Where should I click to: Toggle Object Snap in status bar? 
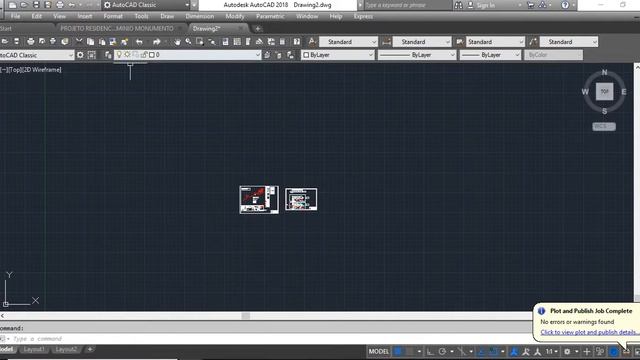493,351
